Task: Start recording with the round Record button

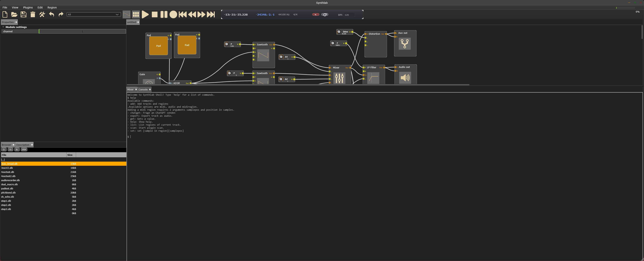Action: [x=173, y=14]
